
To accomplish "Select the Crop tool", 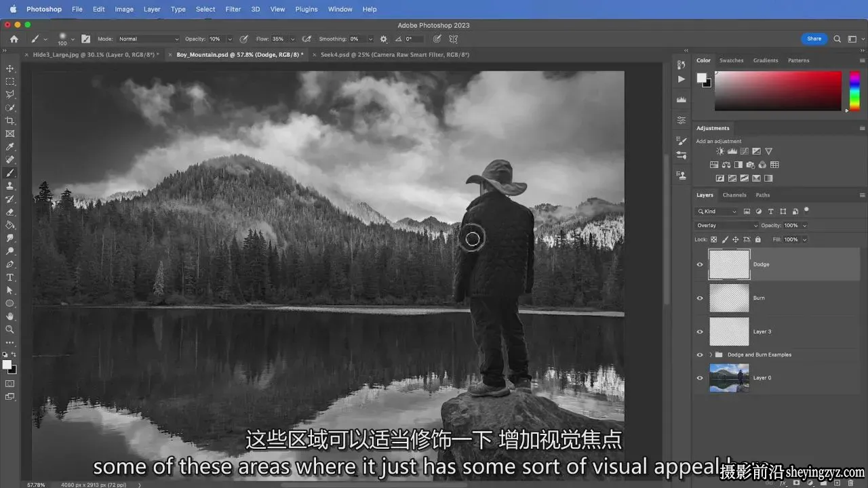I will [x=10, y=121].
